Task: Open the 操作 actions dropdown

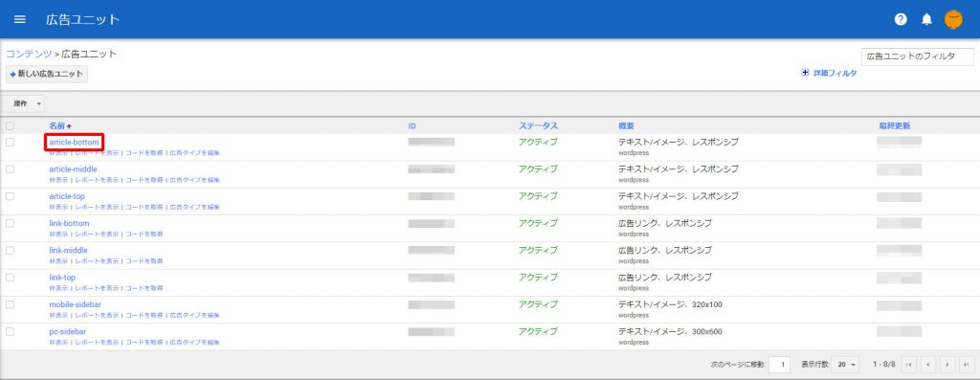Action: coord(24,103)
